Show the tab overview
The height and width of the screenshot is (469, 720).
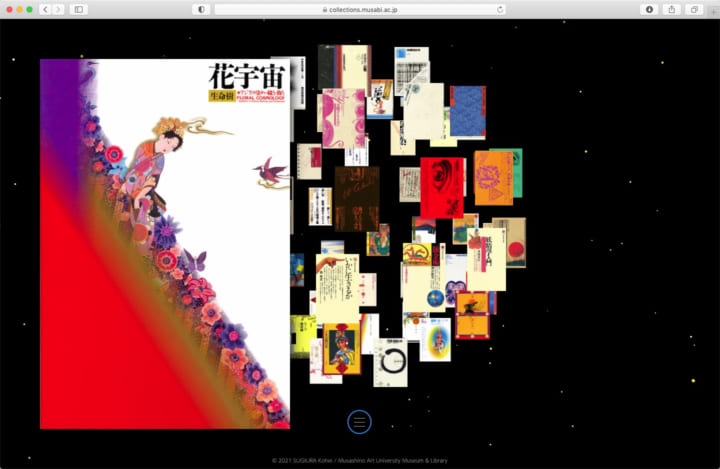694,9
